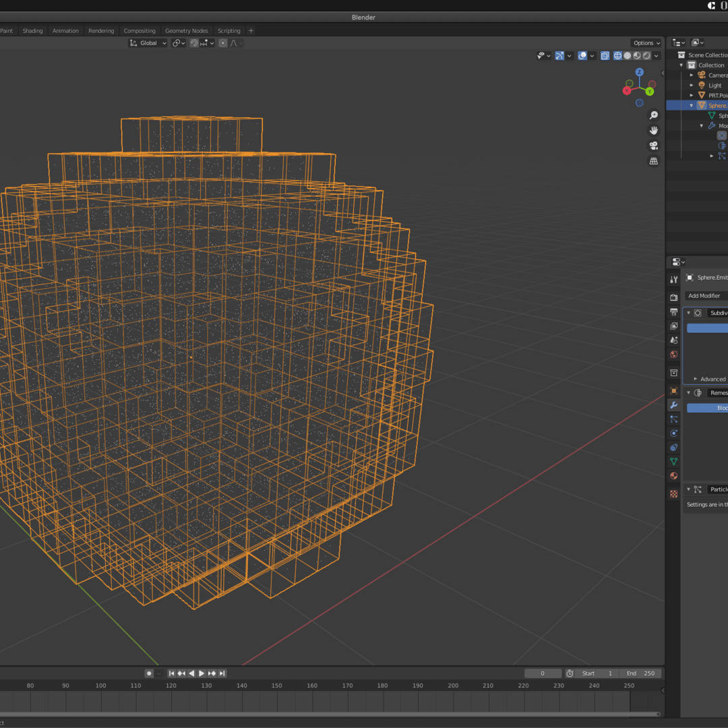Viewport: 728px width, 728px height.
Task: Open the viewport Options dropdown
Action: [x=646, y=43]
